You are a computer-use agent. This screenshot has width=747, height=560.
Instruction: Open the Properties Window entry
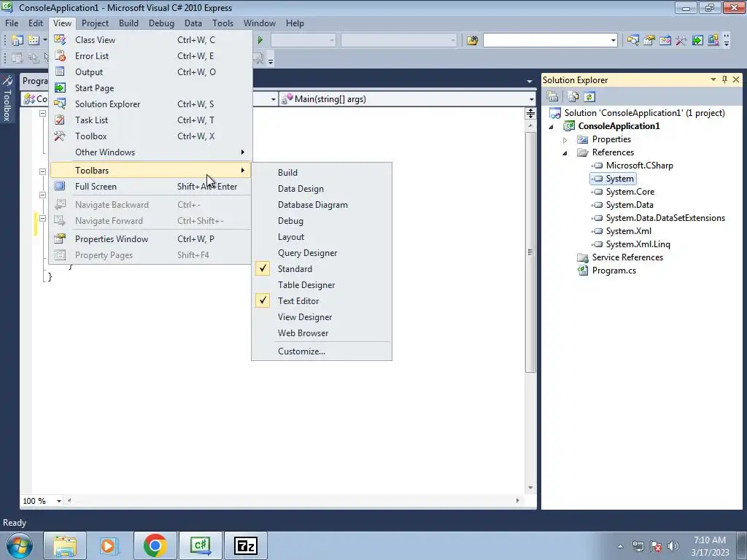pos(150,239)
